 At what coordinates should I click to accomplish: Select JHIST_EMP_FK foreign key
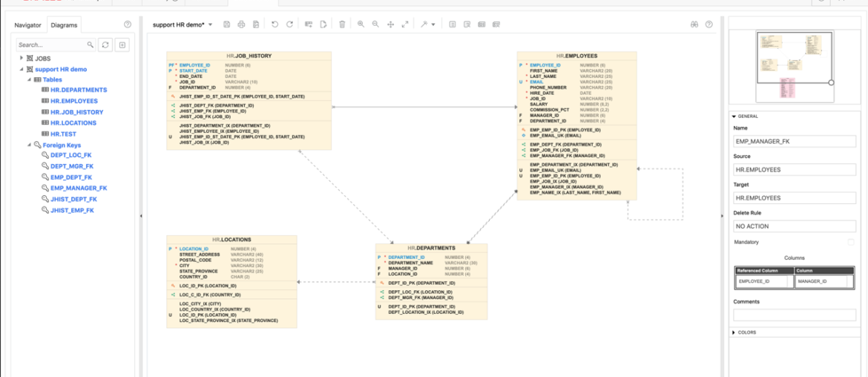pyautogui.click(x=73, y=210)
